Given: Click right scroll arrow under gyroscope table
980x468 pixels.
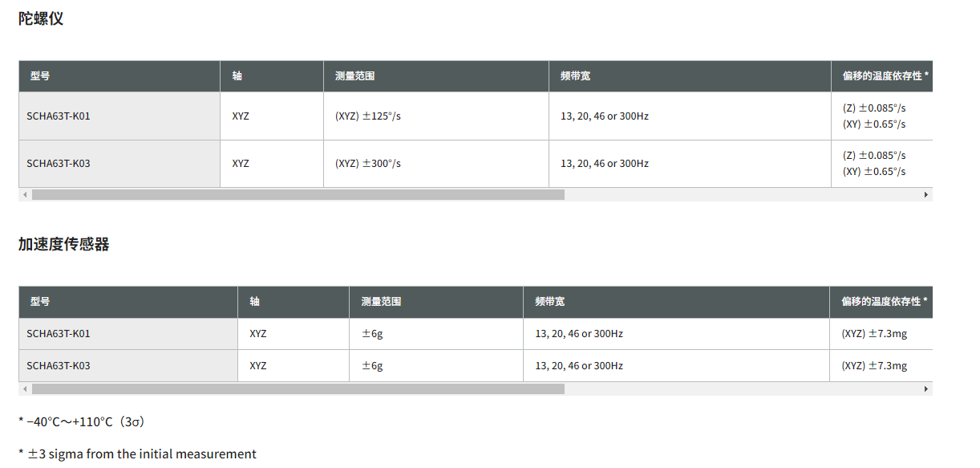Looking at the screenshot, I should point(926,194).
